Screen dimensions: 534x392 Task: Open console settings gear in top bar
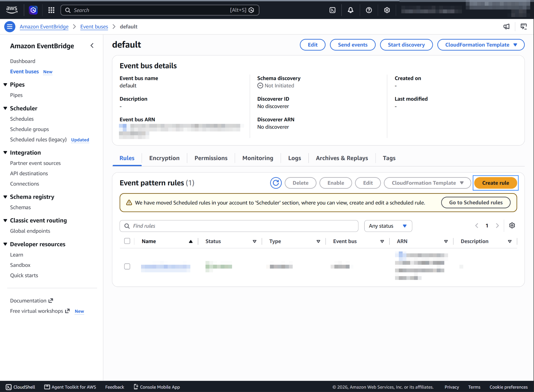click(387, 10)
